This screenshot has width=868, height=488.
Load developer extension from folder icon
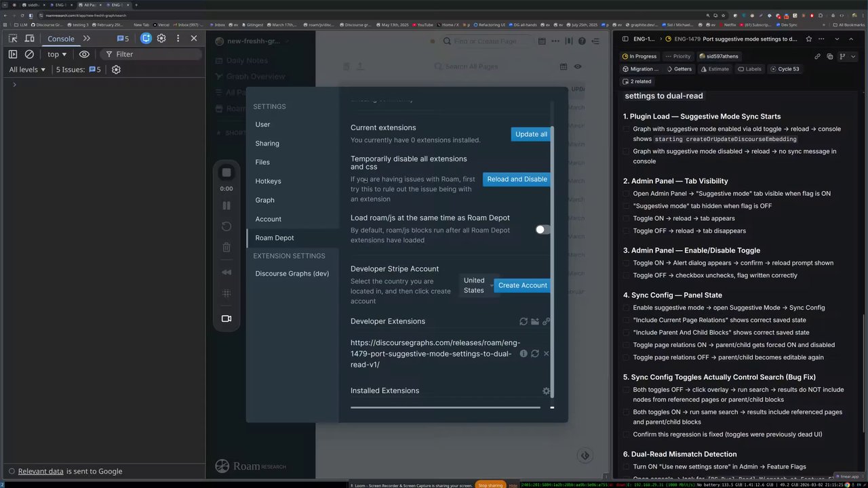(x=535, y=321)
